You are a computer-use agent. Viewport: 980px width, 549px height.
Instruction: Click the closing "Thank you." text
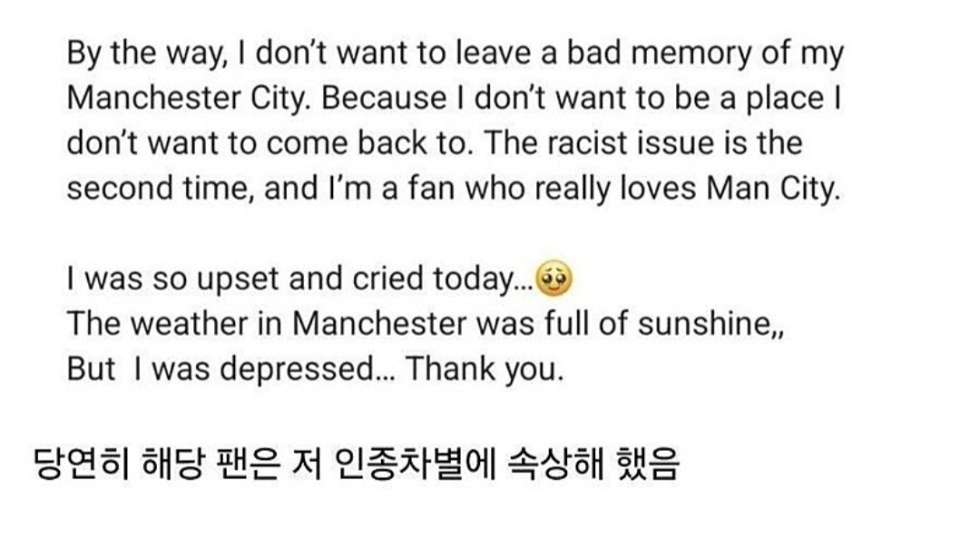pos(485,370)
